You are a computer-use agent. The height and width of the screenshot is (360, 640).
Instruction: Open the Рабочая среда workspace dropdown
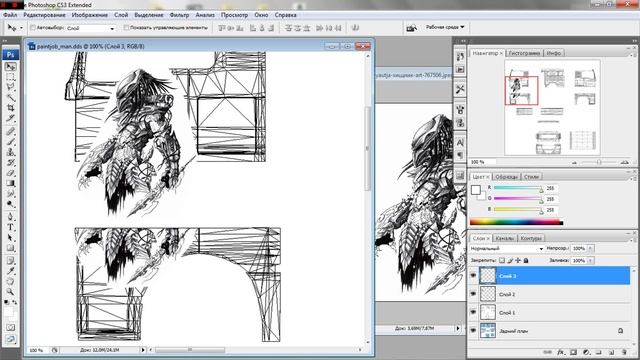click(x=445, y=27)
